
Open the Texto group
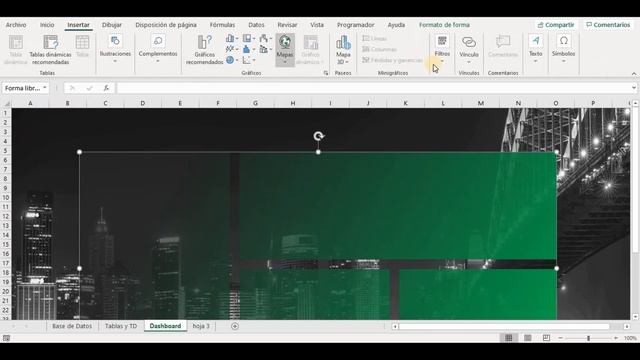[x=536, y=49]
